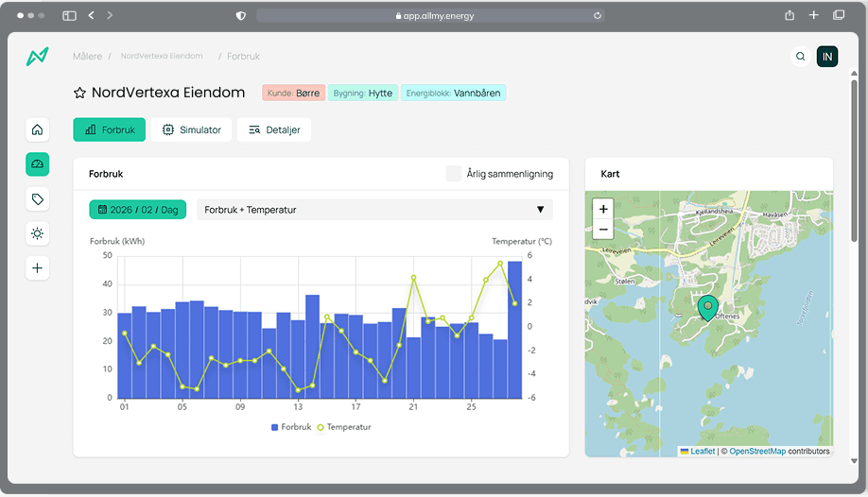868x497 pixels.
Task: Click the plus icon in sidebar
Action: tap(38, 268)
